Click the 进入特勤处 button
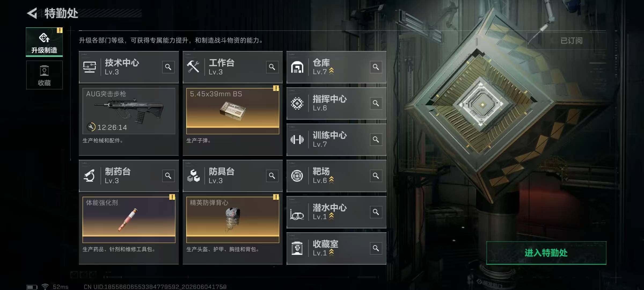 (546, 253)
